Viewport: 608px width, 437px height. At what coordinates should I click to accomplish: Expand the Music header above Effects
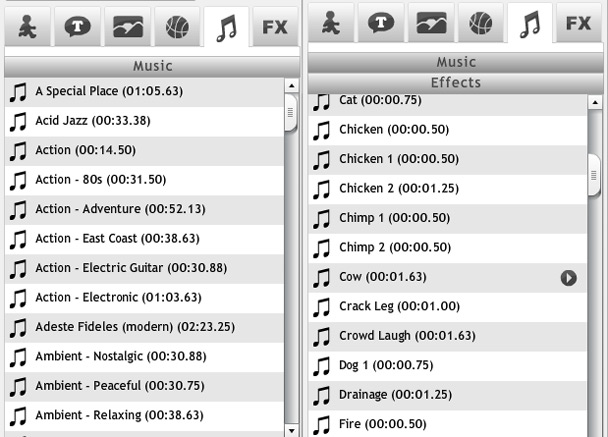pos(456,63)
